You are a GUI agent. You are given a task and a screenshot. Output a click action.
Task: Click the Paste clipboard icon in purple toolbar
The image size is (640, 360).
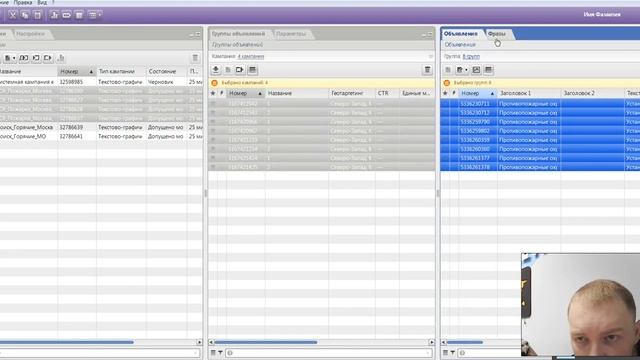(x=38, y=15)
